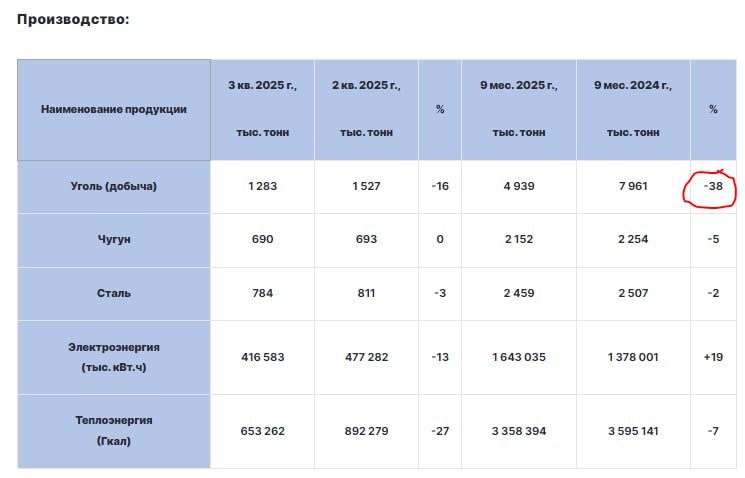Click the coal value 4 939
Screen dimensions: 745x478
click(519, 186)
